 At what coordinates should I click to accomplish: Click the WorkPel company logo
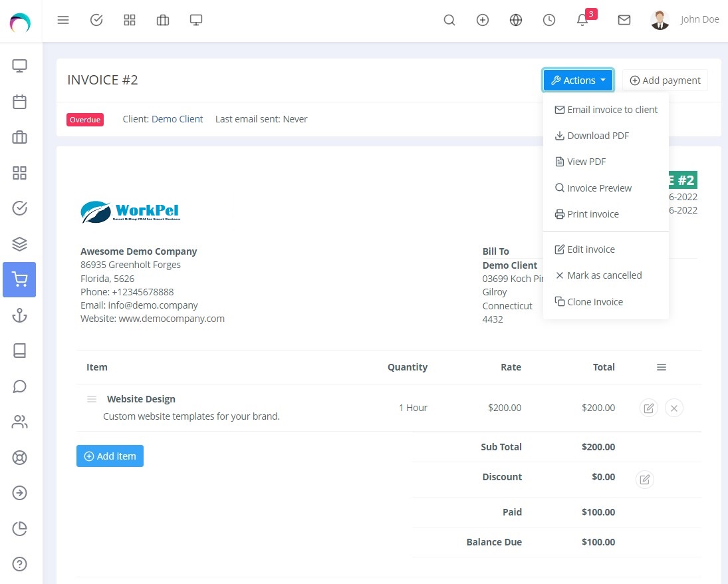130,212
